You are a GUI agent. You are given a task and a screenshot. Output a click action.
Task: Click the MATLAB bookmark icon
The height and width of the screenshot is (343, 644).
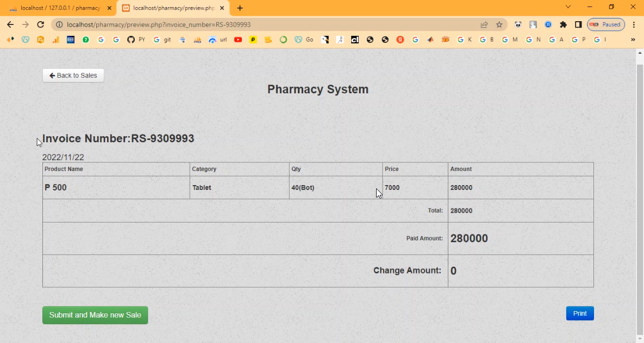coord(430,40)
